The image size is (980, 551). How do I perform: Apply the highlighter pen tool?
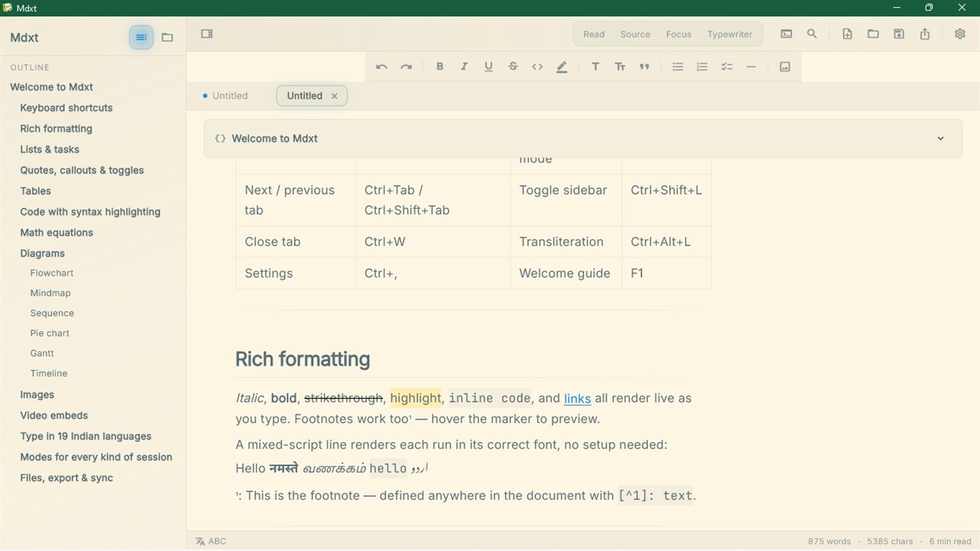pos(562,67)
